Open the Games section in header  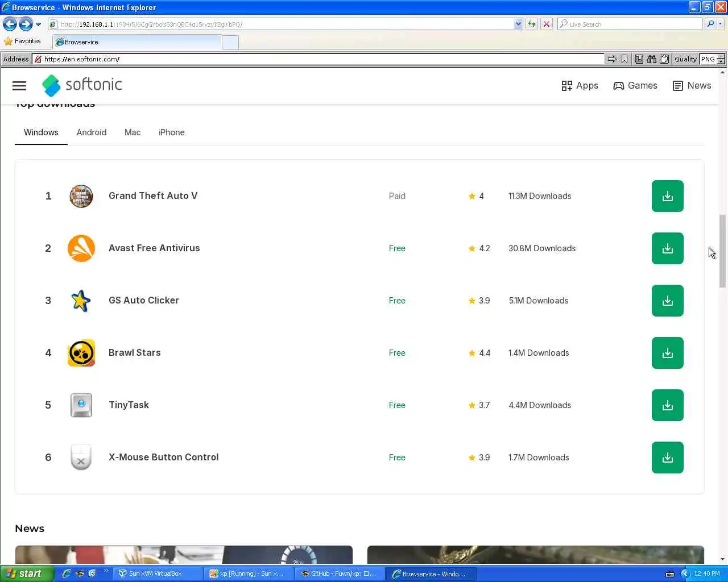[635, 86]
